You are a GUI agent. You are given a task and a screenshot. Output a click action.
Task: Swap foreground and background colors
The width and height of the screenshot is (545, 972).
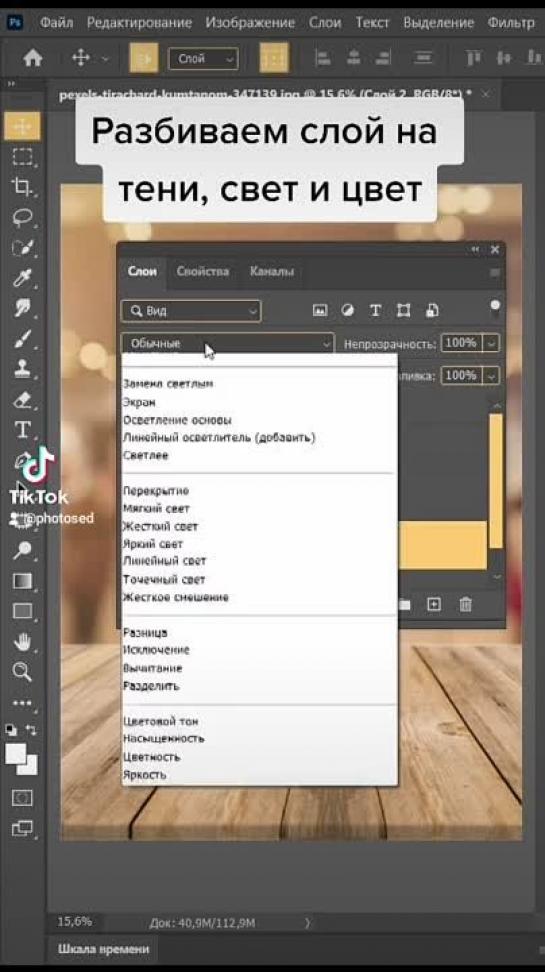[31, 730]
